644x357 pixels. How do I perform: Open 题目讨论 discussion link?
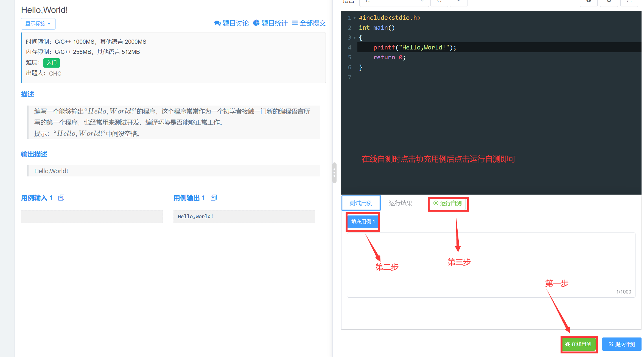[x=232, y=23]
